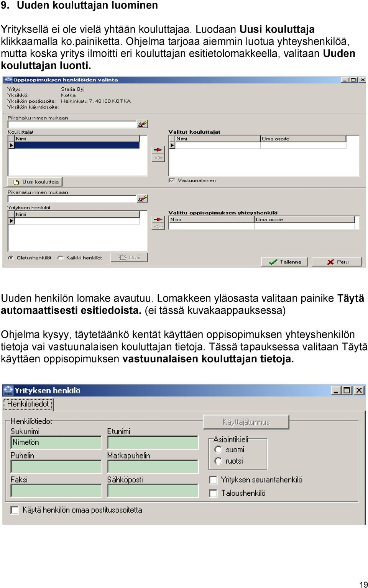Click Nimi header in Valitut kouluttajat
The width and height of the screenshot is (368, 588).
218,139
